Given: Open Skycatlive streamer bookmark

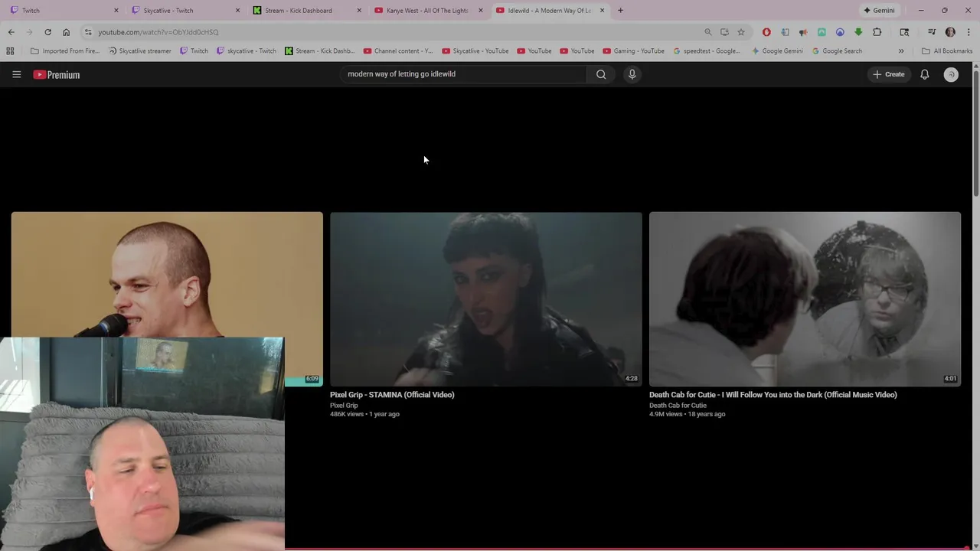Looking at the screenshot, I should pos(139,51).
